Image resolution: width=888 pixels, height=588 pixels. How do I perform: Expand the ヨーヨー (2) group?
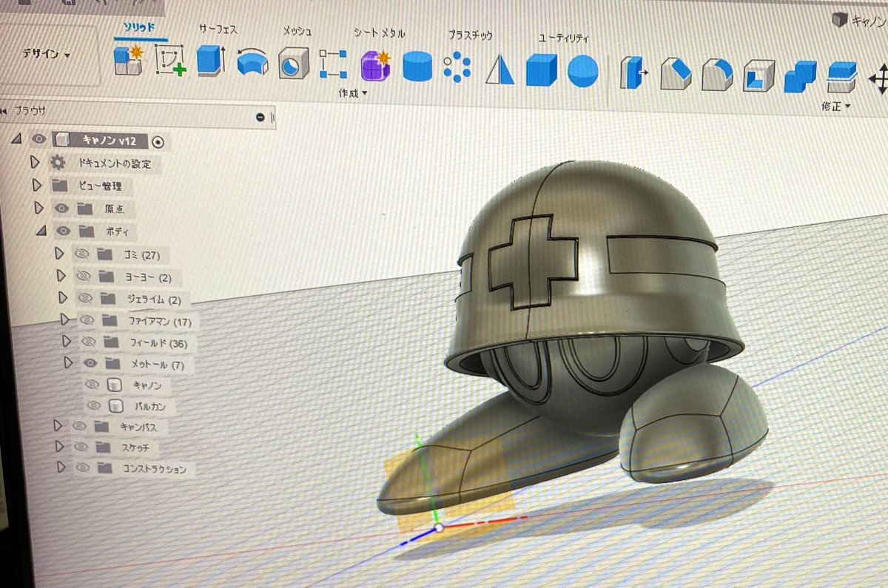(61, 276)
